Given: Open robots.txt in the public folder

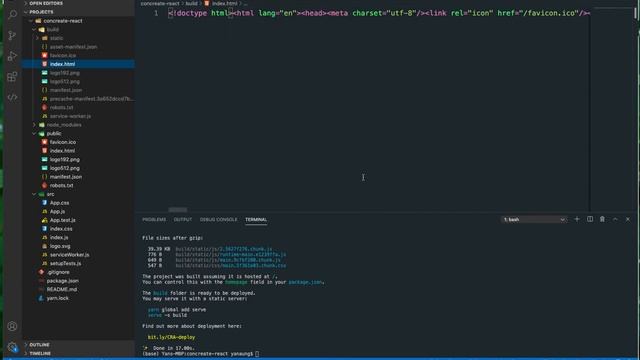Looking at the screenshot, I should [62, 186].
